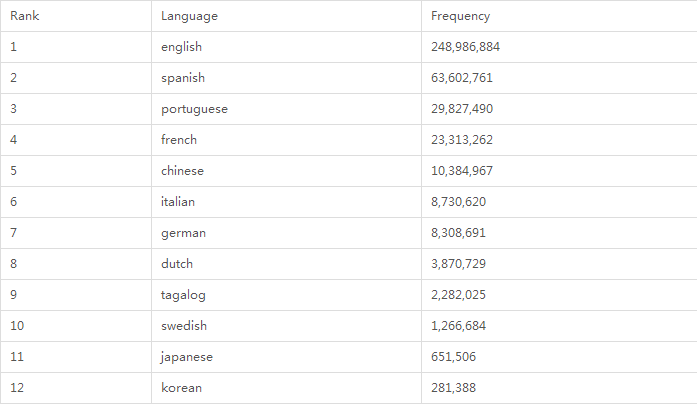Click the tagalog language cell

[183, 295]
